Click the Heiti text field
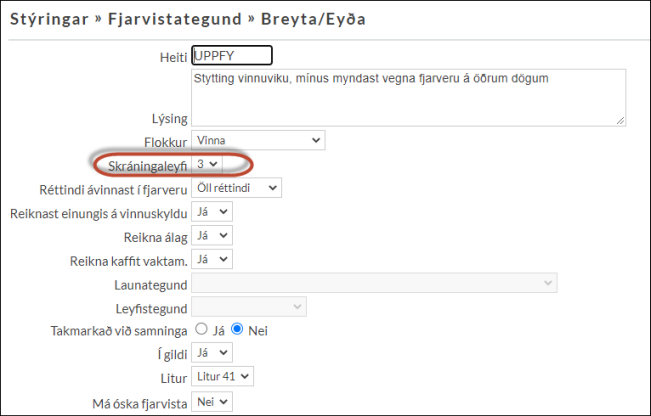Viewport: 651px width, 416px height. pyautogui.click(x=231, y=55)
